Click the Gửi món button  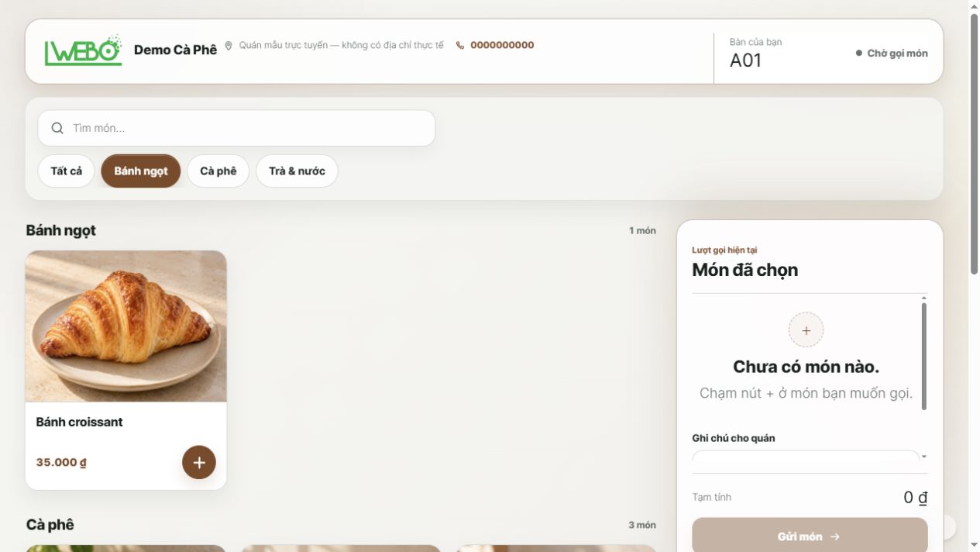[810, 536]
